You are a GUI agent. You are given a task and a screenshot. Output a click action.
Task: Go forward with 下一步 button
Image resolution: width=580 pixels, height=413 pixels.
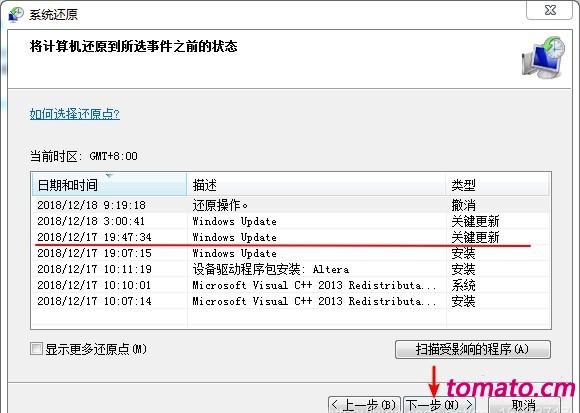[x=439, y=404]
